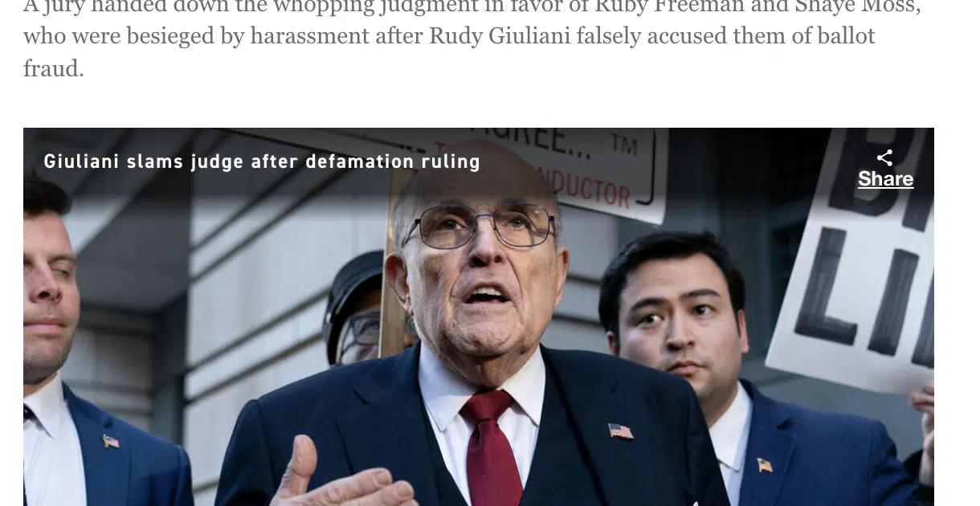Click the face of the man with closed eyes

pos(48,296)
